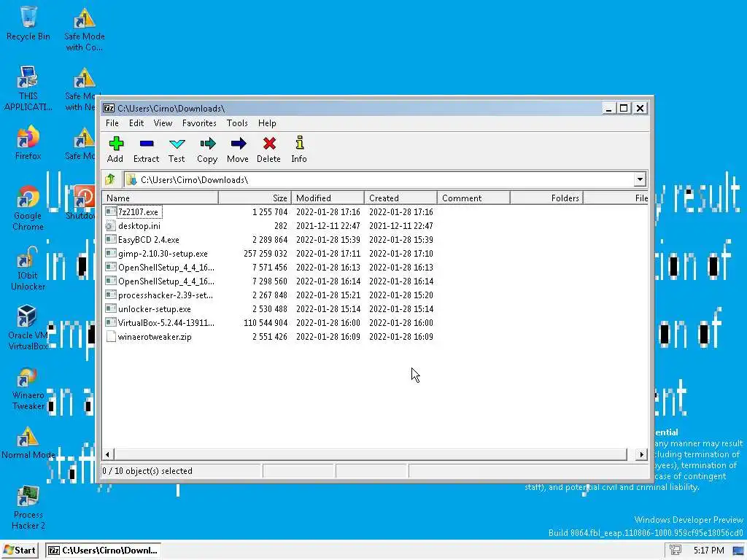Screen dimensions: 747x560
Task: Click the horizontal scrollbar right arrow
Action: [x=641, y=454]
